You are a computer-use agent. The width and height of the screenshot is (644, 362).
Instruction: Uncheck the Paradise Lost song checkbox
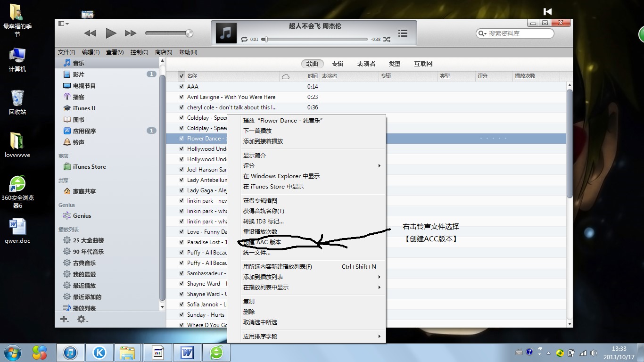[182, 242]
